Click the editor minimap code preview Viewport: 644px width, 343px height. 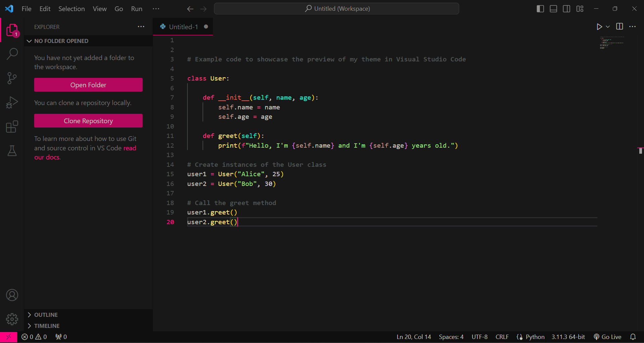[612, 43]
